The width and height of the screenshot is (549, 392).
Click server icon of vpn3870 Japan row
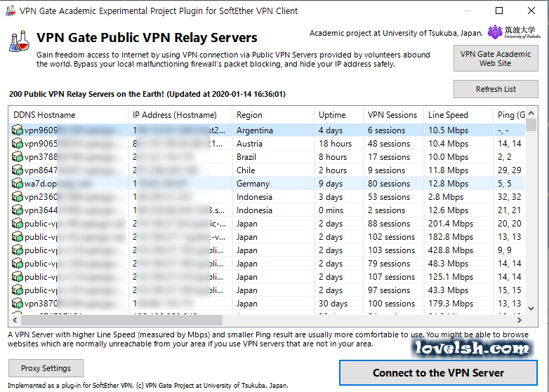(x=18, y=303)
